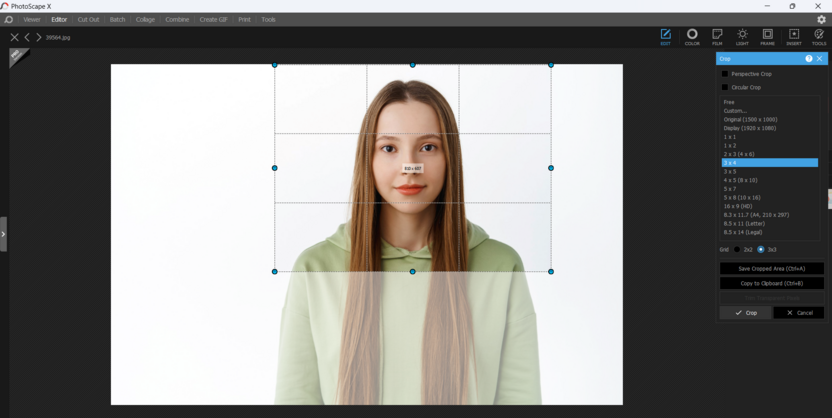Open the Create GIF tab

[213, 20]
